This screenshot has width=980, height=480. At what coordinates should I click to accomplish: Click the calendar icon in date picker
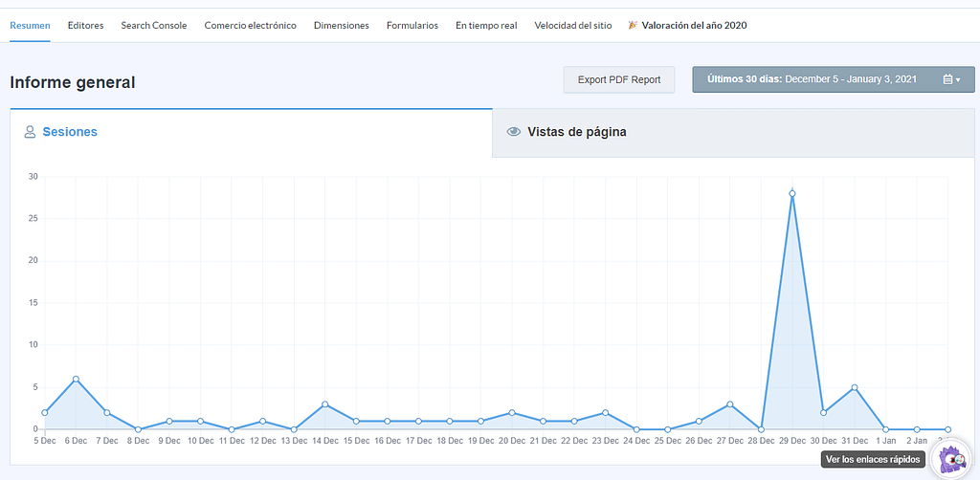(947, 79)
